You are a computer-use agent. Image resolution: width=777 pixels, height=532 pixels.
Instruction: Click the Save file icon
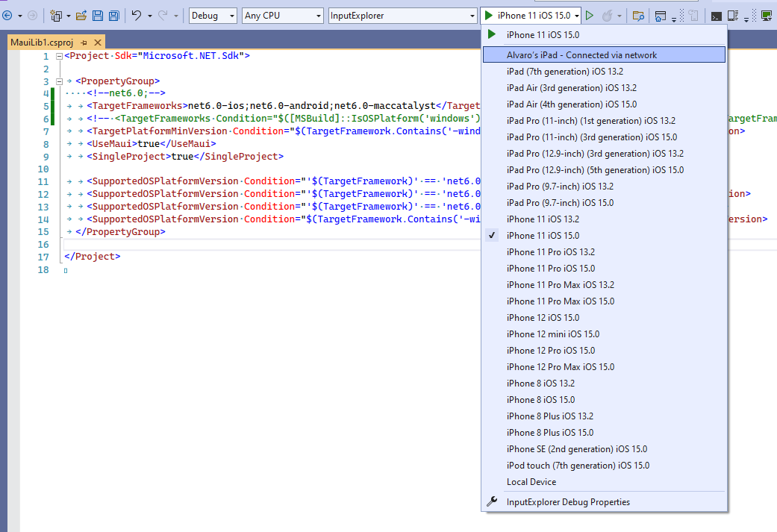98,15
